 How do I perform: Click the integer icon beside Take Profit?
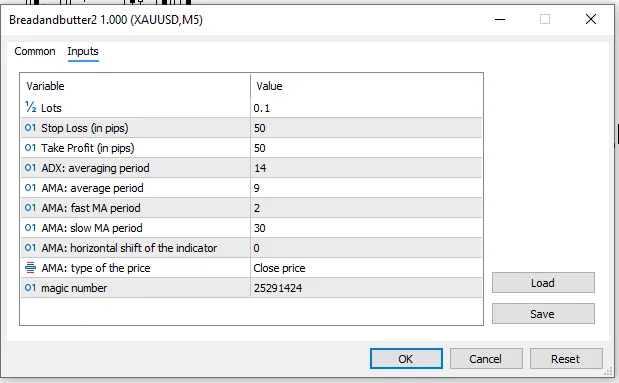(x=30, y=148)
